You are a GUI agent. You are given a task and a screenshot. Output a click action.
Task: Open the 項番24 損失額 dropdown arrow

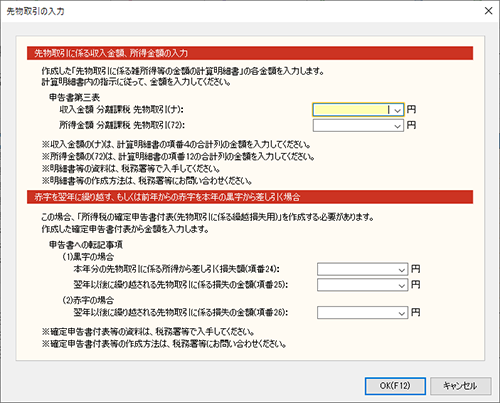[x=402, y=269]
